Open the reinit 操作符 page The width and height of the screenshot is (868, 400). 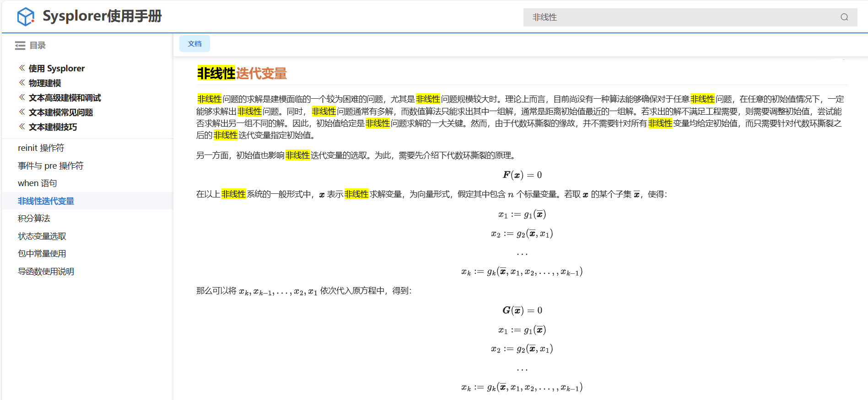pos(41,148)
